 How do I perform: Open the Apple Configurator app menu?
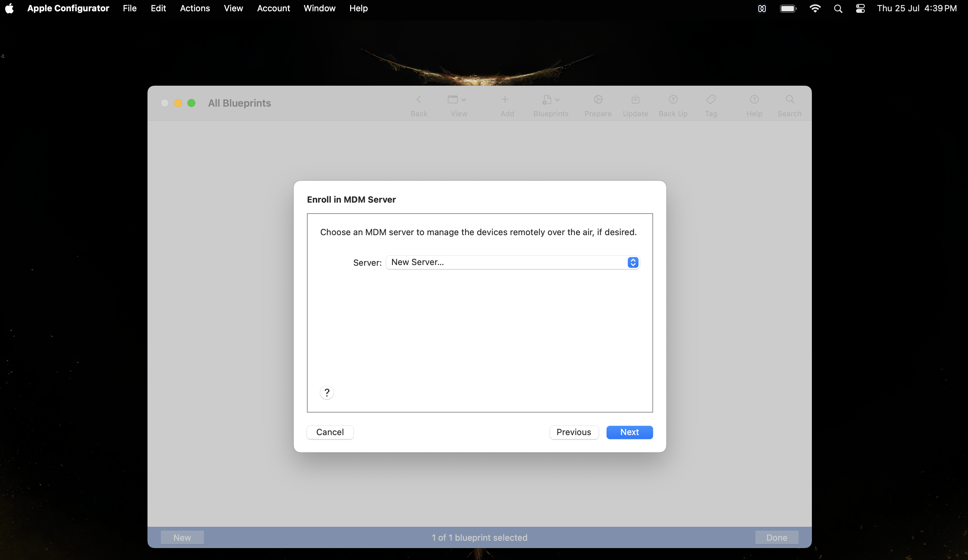click(x=68, y=8)
